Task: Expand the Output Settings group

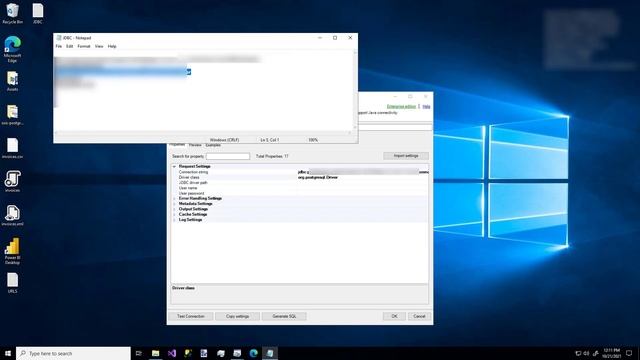Action: click(x=174, y=209)
